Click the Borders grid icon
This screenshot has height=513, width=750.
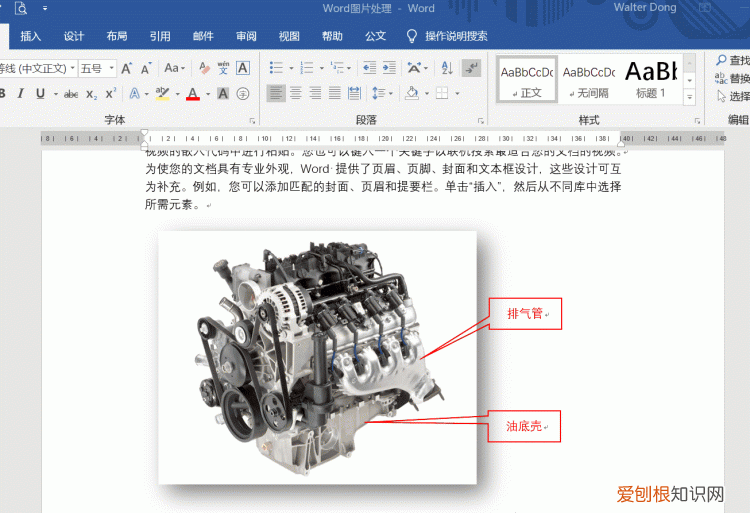pos(442,93)
